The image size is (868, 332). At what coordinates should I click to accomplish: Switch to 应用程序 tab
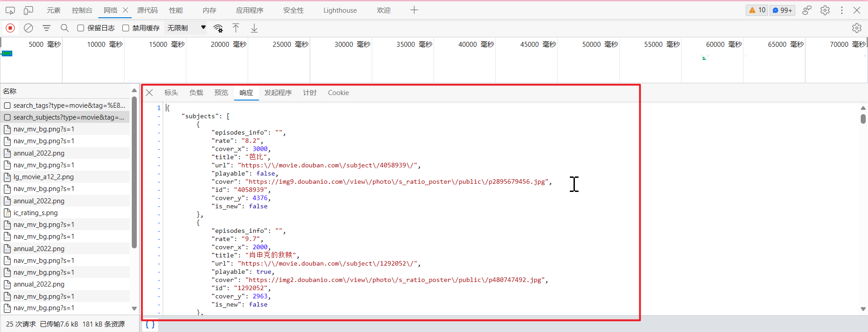click(x=249, y=10)
